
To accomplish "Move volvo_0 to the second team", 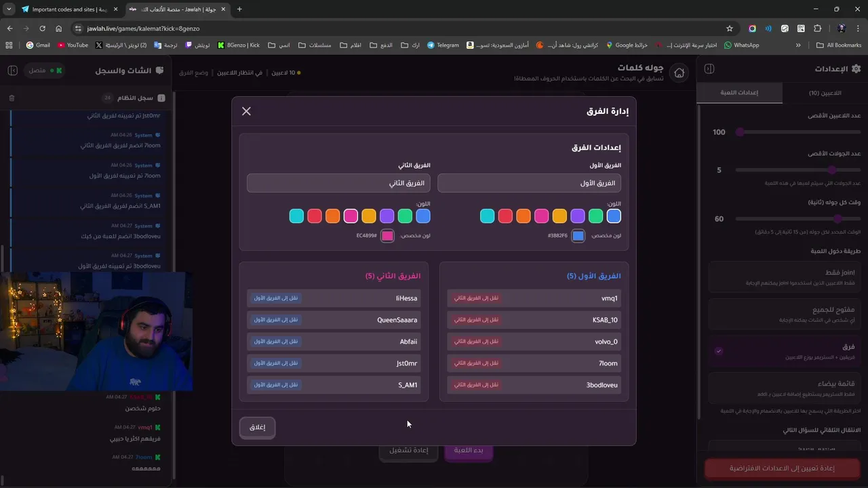I will [x=476, y=342].
